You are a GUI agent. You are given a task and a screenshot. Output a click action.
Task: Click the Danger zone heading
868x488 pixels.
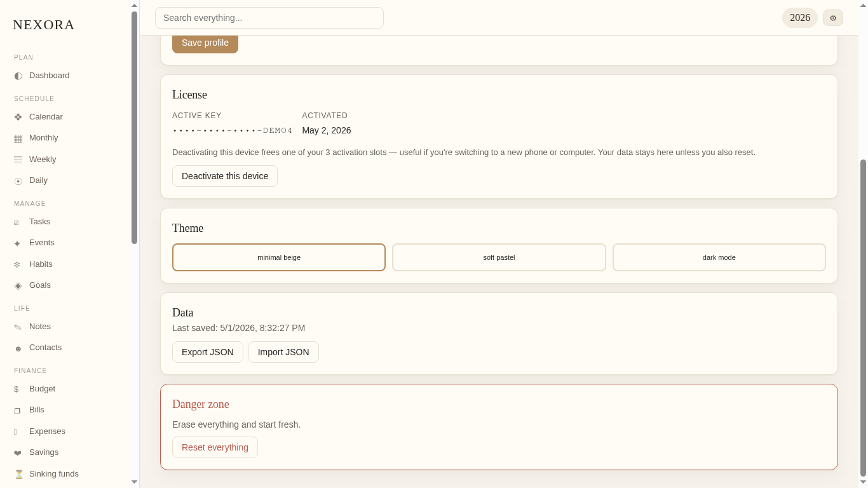tap(201, 404)
